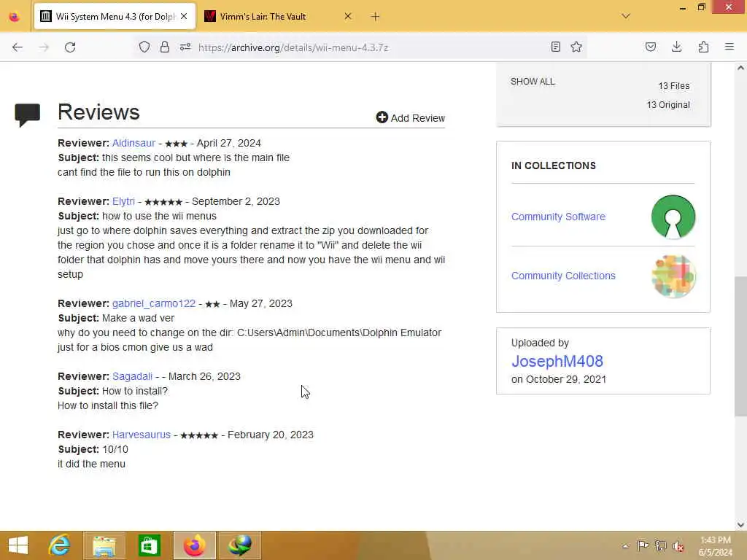Bookmark this page with the star icon
The height and width of the screenshot is (560, 747).
(x=576, y=47)
